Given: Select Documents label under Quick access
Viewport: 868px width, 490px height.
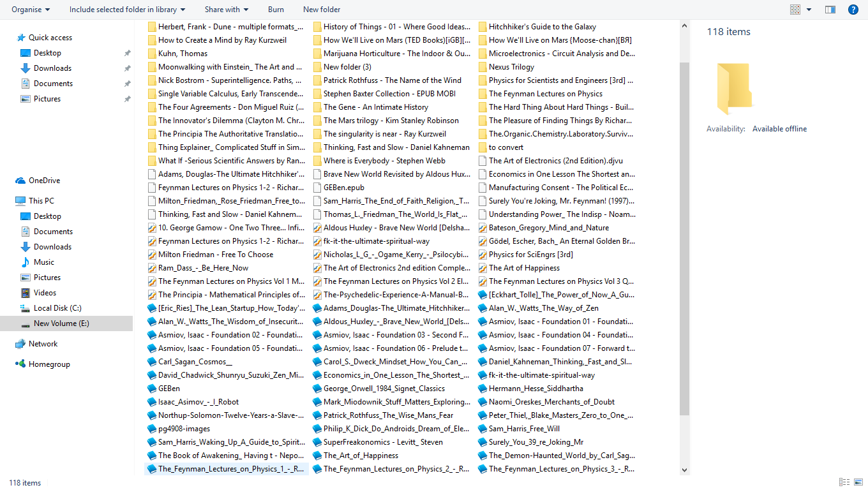Looking at the screenshot, I should pos(53,84).
